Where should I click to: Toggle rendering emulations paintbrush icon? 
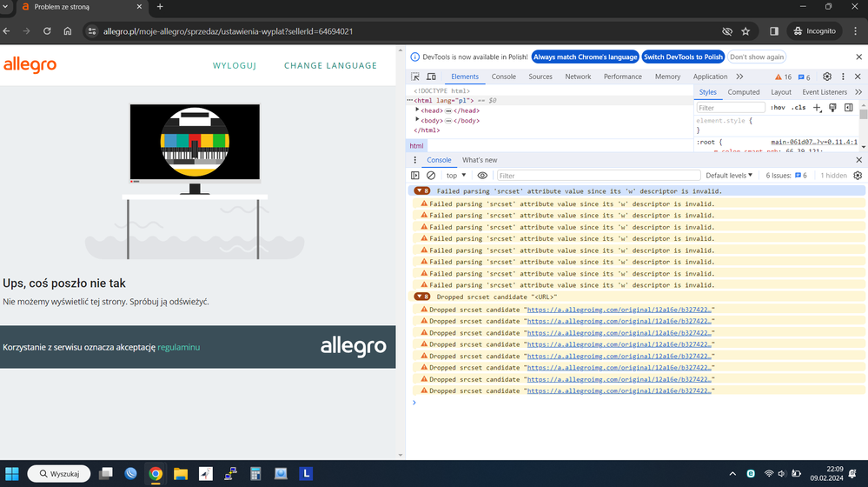[832, 108]
